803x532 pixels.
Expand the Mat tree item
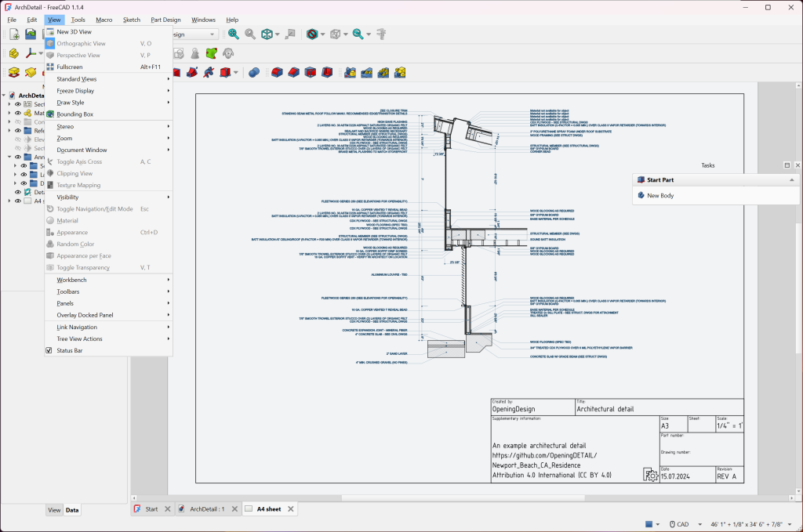click(9, 113)
